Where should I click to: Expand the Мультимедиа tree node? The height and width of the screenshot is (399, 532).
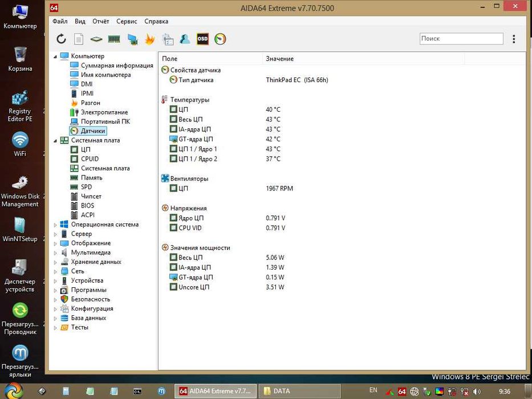(55, 253)
